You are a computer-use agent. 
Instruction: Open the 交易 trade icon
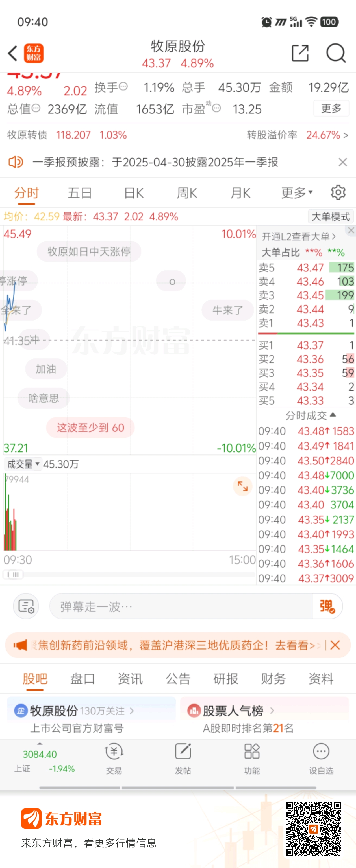[114, 752]
